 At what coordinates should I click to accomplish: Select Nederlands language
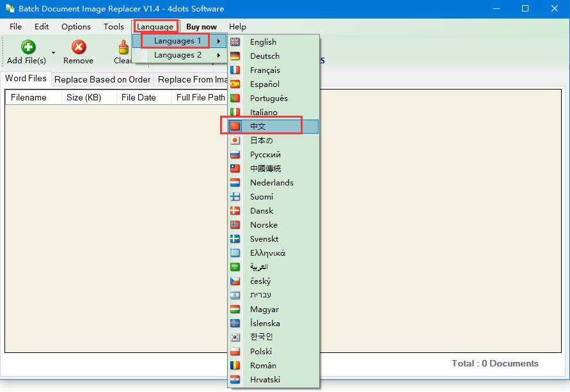pyautogui.click(x=273, y=182)
